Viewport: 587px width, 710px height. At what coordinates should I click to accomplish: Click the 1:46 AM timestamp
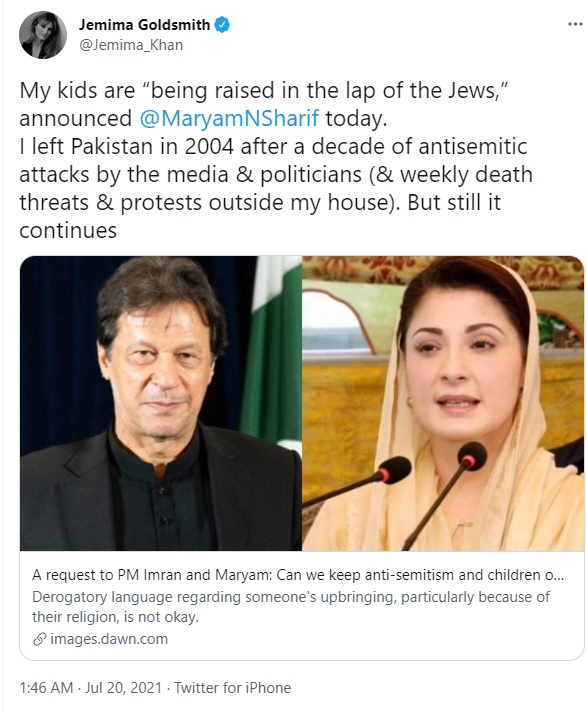(x=46, y=688)
